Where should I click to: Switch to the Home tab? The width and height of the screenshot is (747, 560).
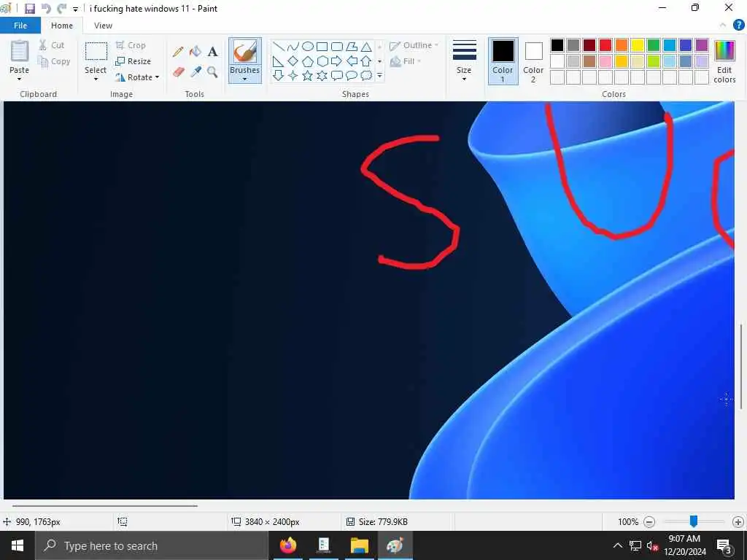62,26
